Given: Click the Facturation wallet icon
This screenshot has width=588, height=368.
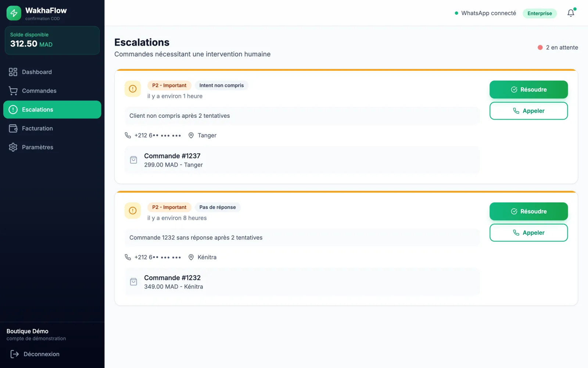Looking at the screenshot, I should tap(13, 128).
